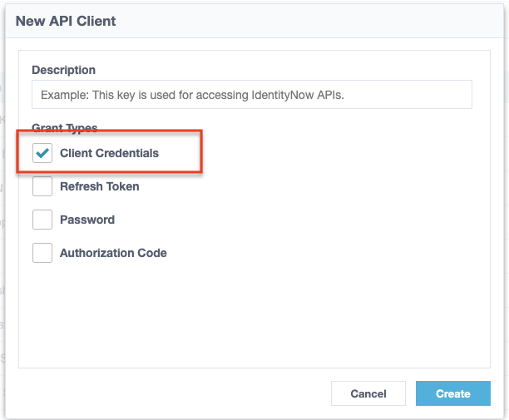Cancel the New API Client dialog
This screenshot has height=420, width=509.
(368, 393)
